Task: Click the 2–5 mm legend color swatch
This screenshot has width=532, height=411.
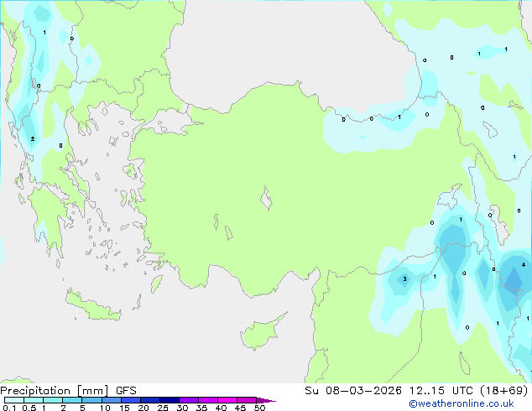Action: click(x=72, y=400)
